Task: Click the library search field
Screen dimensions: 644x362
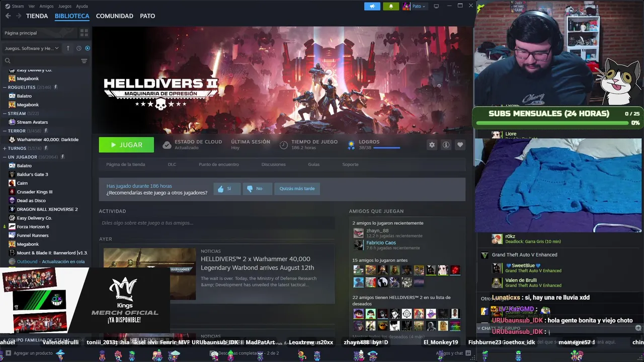Action: click(x=40, y=61)
